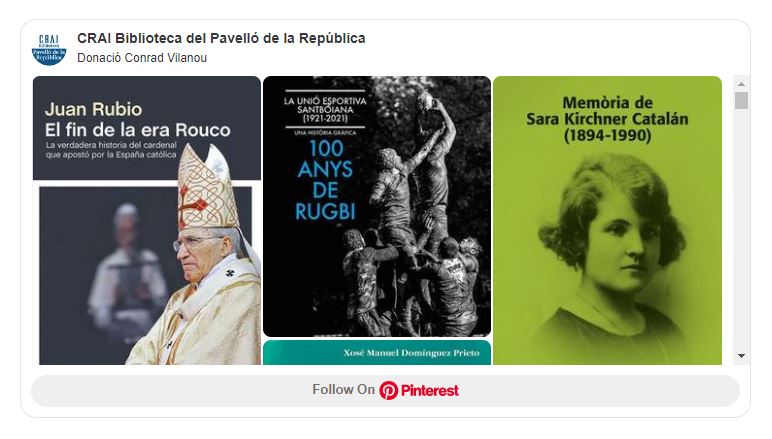Click the down arrow of the pin scrollbar
This screenshot has height=439, width=772.
click(741, 355)
